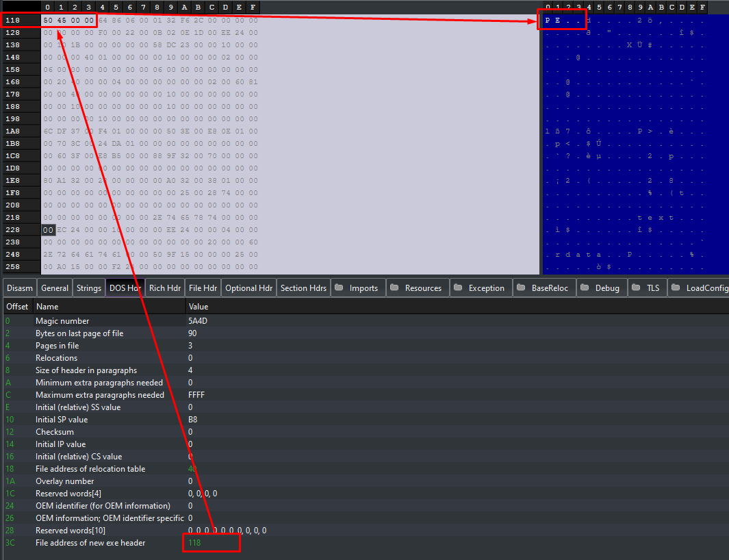Click the 5A4D magic number value
Image resolution: width=729 pixels, height=560 pixels.
pyautogui.click(x=198, y=321)
